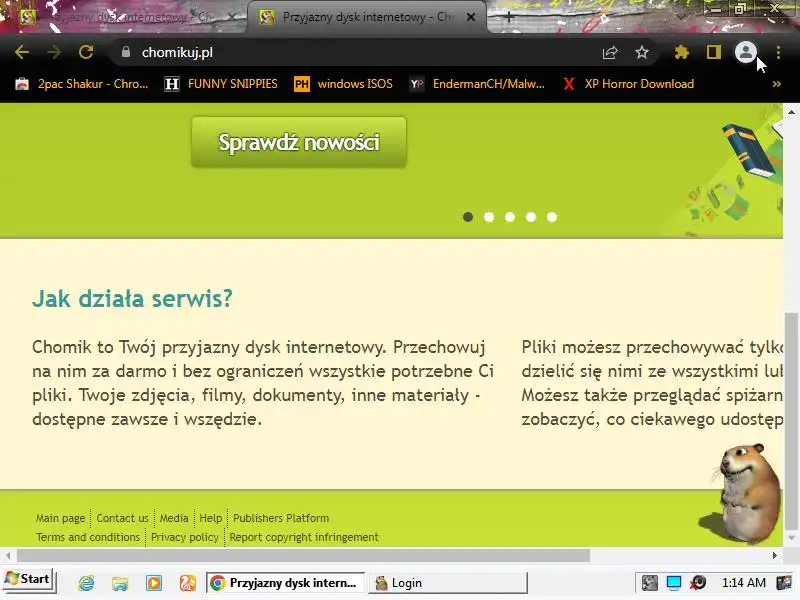
Task: Select the third carousel dot
Action: 510,217
